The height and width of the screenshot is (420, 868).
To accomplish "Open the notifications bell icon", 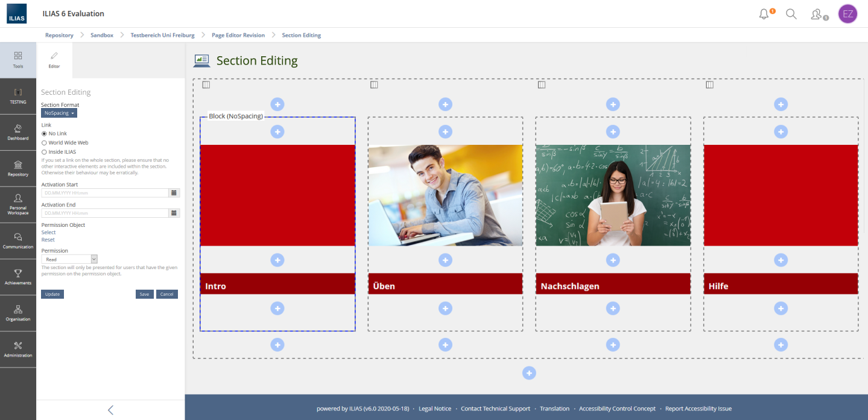I will tap(764, 14).
